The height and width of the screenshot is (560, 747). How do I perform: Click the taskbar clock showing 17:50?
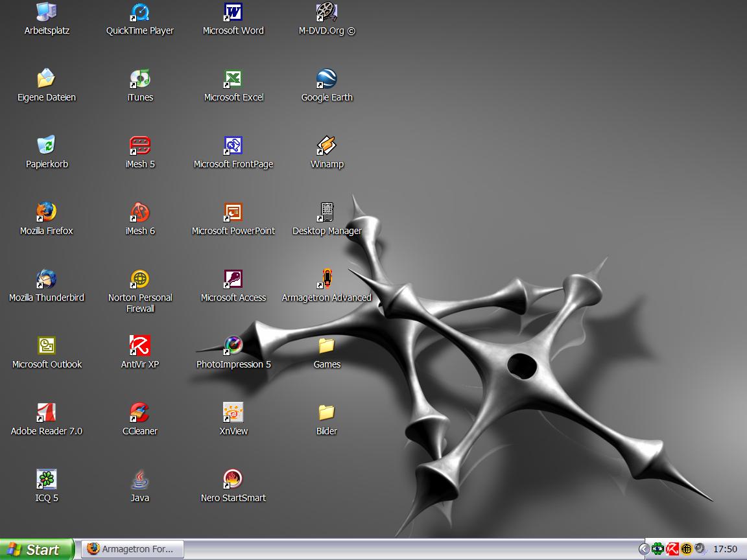725,550
